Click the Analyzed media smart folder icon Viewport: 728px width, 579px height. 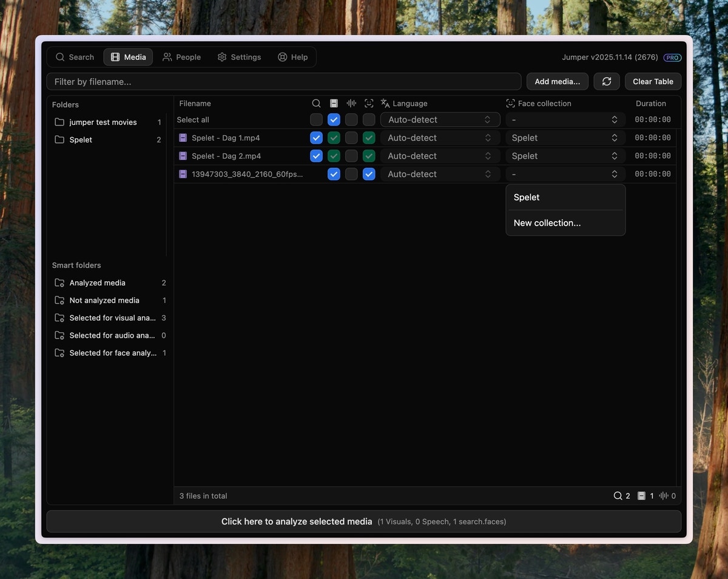(x=59, y=283)
